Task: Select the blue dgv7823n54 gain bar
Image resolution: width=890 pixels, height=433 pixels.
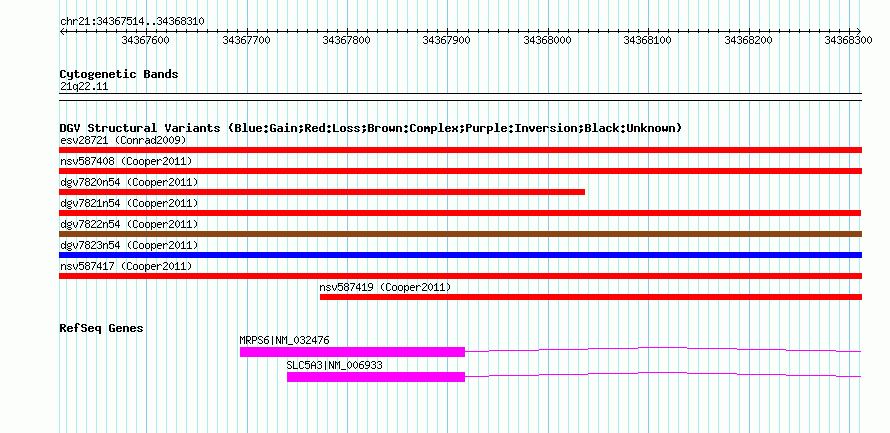Action: point(460,255)
